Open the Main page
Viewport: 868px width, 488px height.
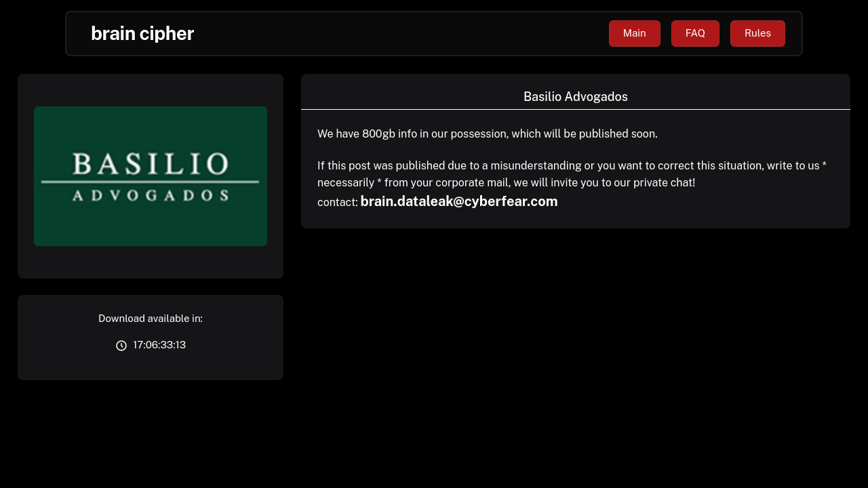click(634, 33)
